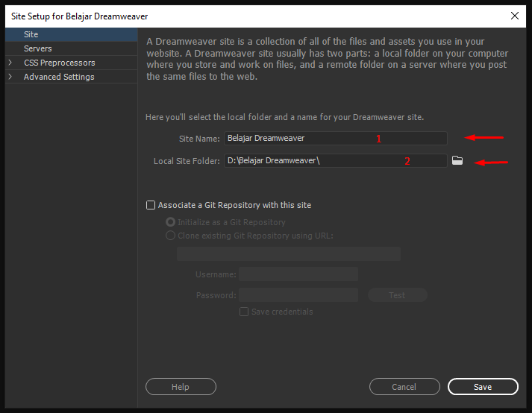Image resolution: width=532 pixels, height=413 pixels.
Task: Click inside the Local Site Folder field
Action: point(336,161)
